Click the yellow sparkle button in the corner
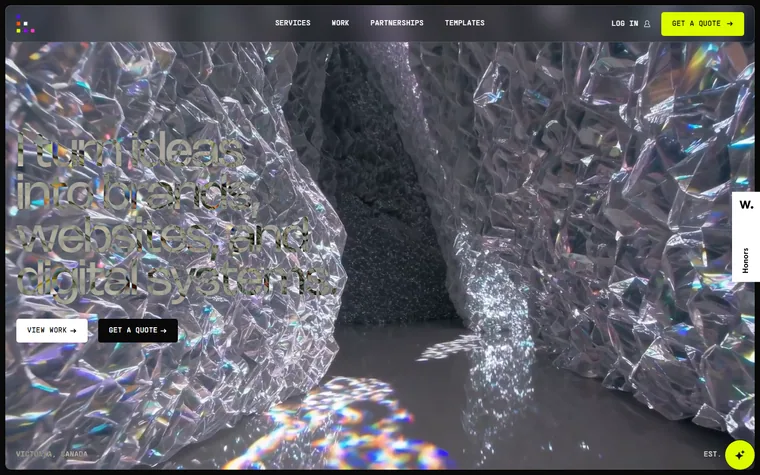Viewport: 760px width, 475px height. [740, 455]
